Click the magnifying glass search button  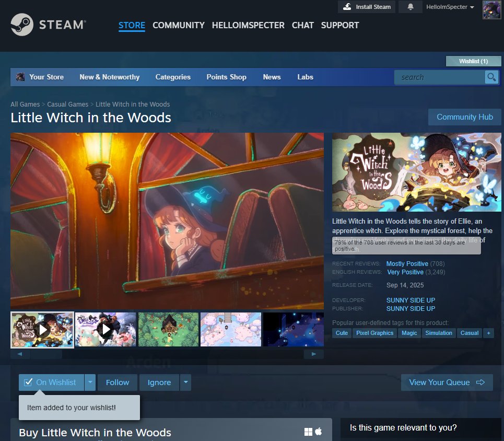click(491, 77)
